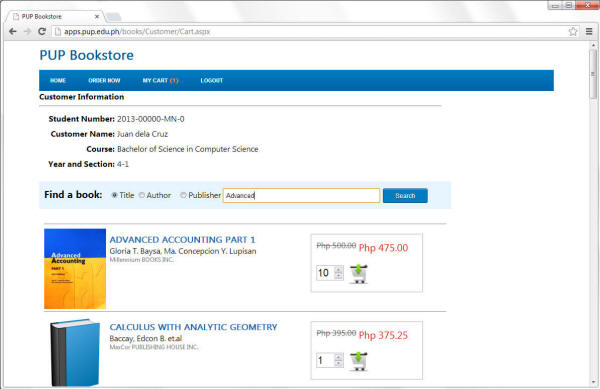
Task: Click the price Php 475.00
Action: coord(383,248)
